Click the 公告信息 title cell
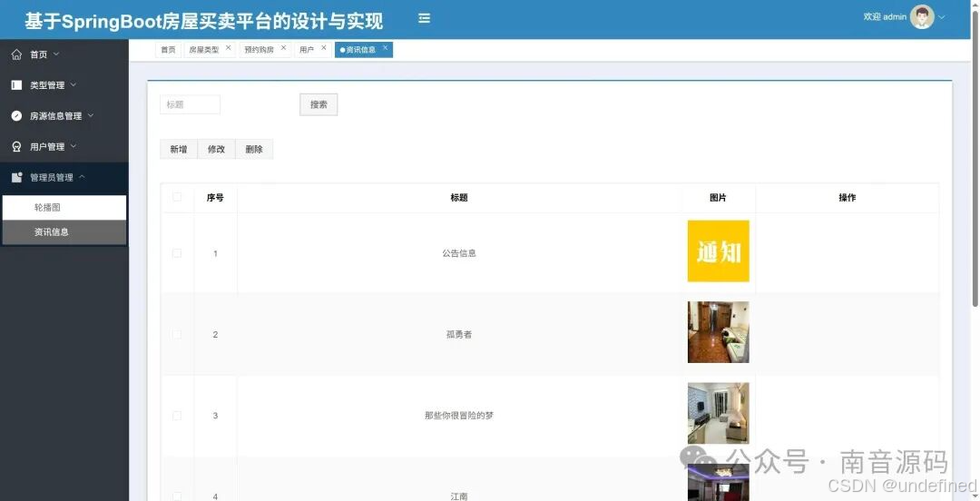This screenshot has height=501, width=980. [459, 253]
